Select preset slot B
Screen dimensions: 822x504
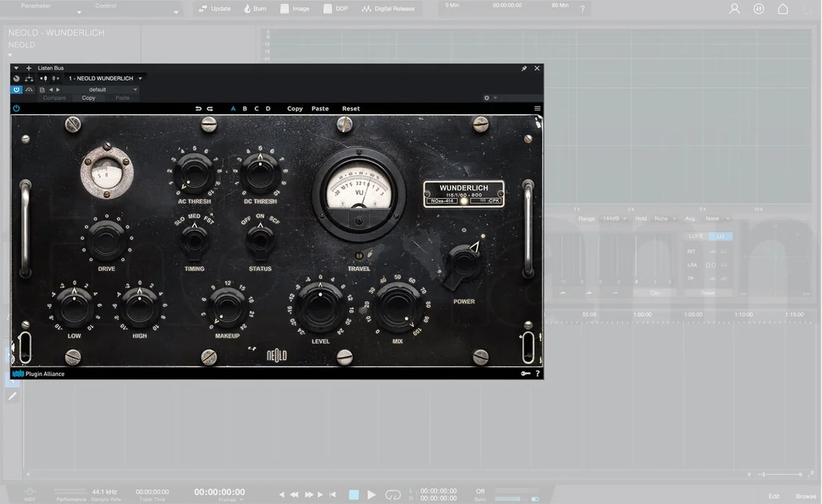click(x=244, y=108)
